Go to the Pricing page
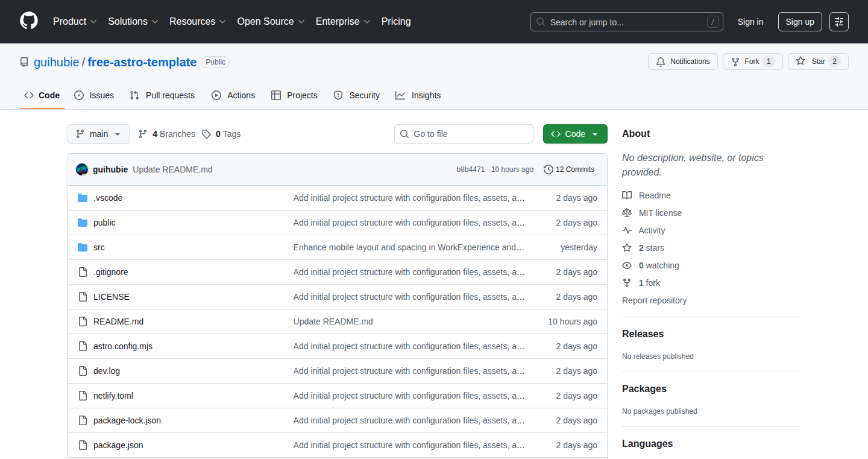Image resolution: width=868 pixels, height=459 pixels. [396, 22]
